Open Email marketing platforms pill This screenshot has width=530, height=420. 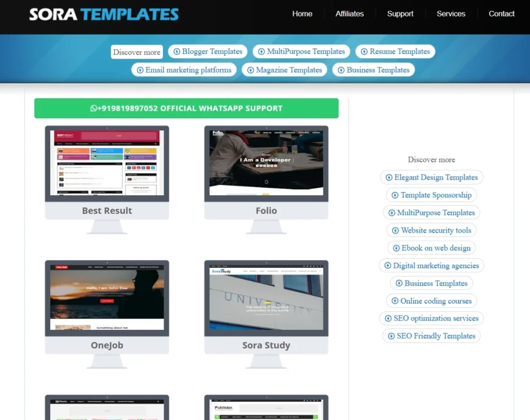pyautogui.click(x=184, y=70)
